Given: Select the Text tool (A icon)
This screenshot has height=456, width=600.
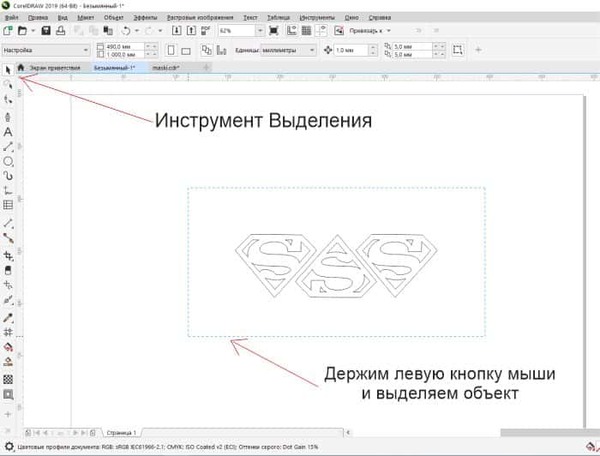Looking at the screenshot, I should coord(8,131).
